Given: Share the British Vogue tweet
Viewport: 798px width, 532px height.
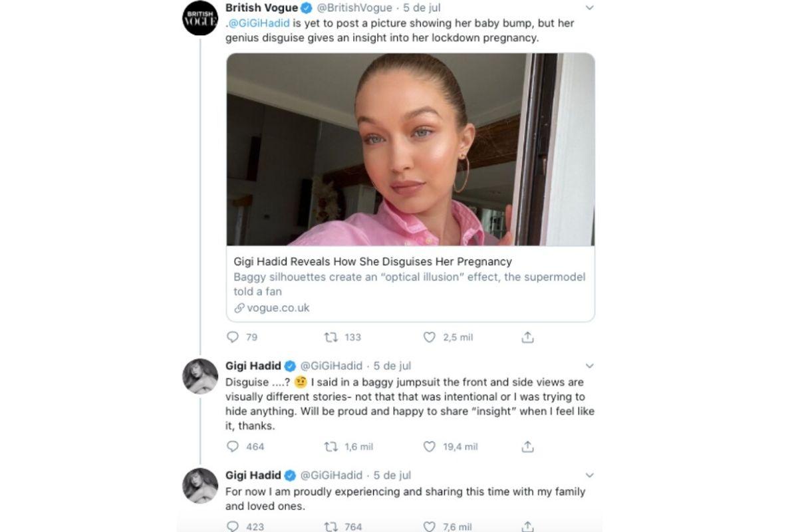Looking at the screenshot, I should coord(527,337).
